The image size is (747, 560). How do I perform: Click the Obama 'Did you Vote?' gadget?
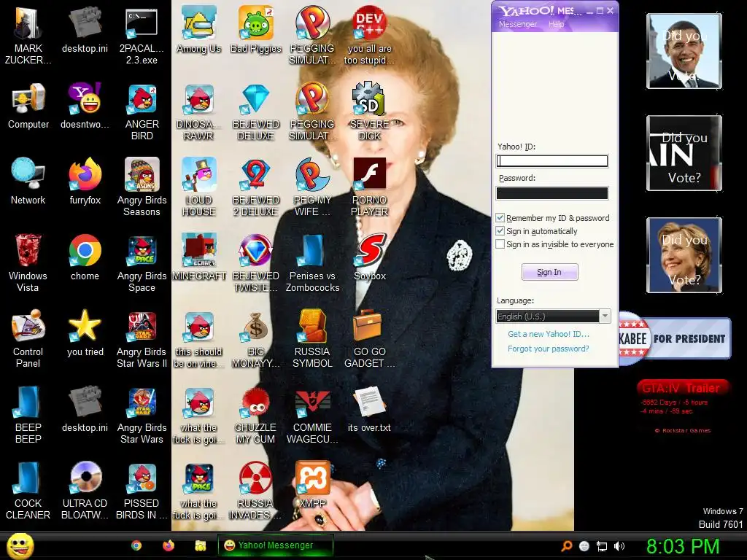pyautogui.click(x=684, y=52)
